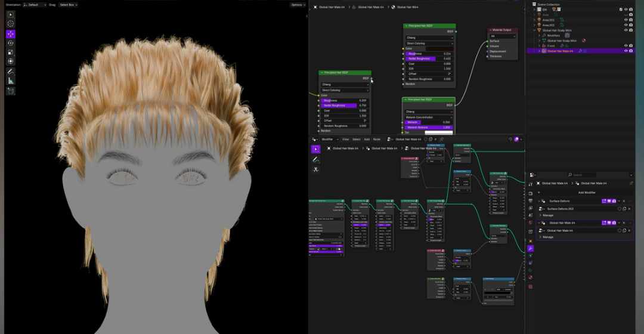Select the Select Box tool in the node editor
Screen dimensions: 644x334
315,149
